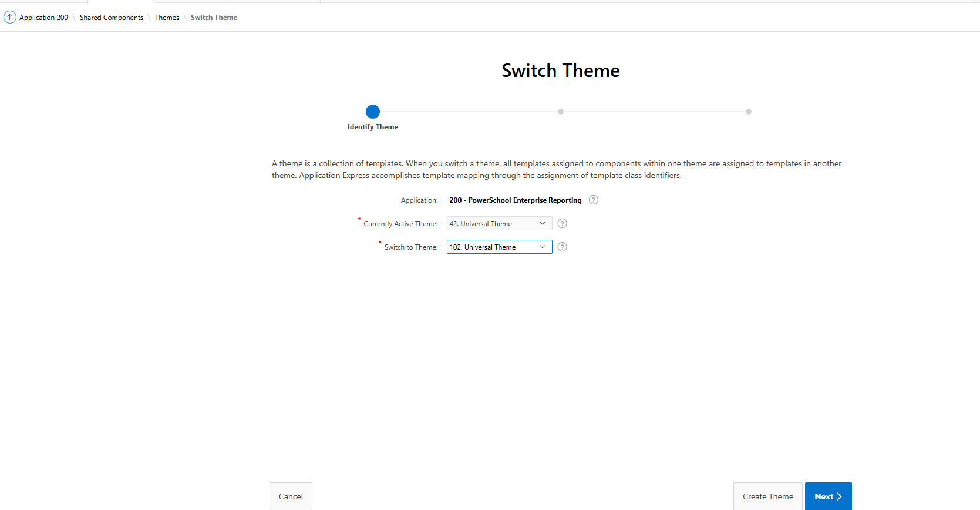The height and width of the screenshot is (510, 980).
Task: Select the last wizard progress step dot
Action: pyautogui.click(x=749, y=112)
